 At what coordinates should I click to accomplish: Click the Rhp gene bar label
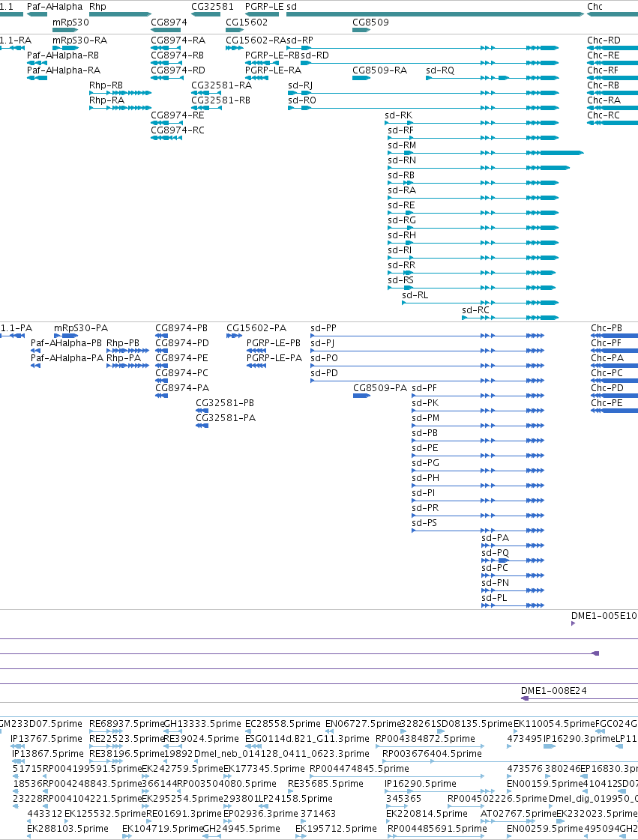click(x=97, y=7)
